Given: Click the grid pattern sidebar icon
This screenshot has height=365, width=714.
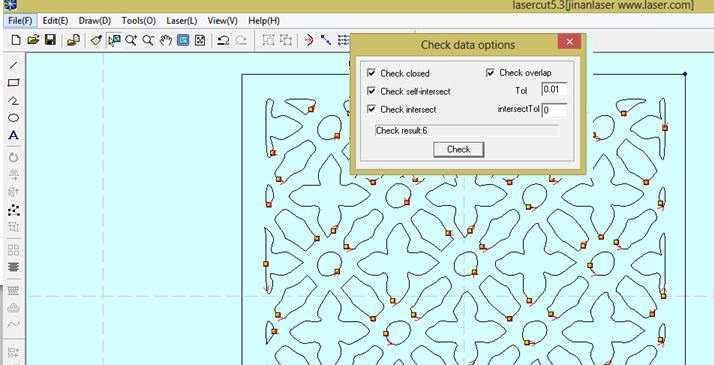Looking at the screenshot, I should point(14,290).
